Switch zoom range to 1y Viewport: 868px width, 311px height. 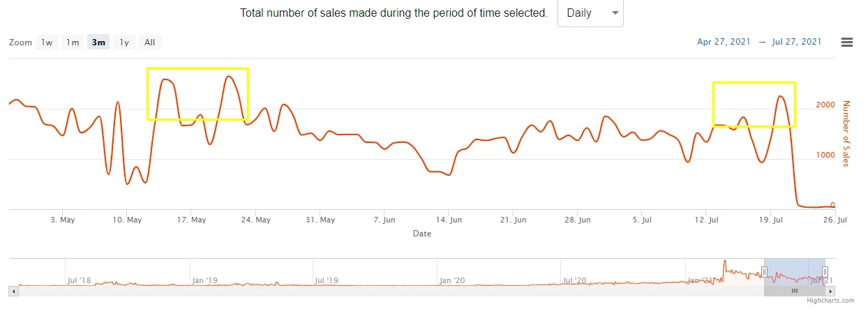tap(124, 43)
